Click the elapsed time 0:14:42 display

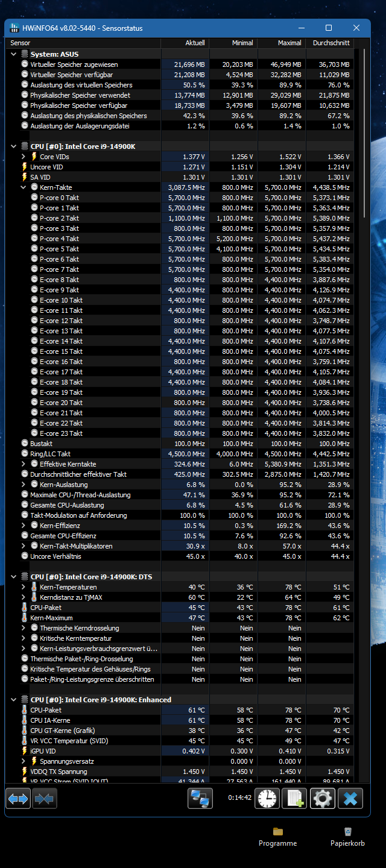tap(240, 797)
